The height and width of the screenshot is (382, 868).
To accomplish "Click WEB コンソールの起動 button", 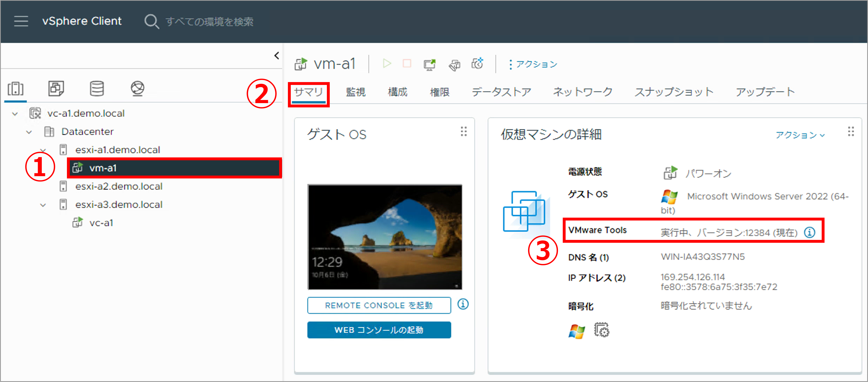I will click(x=379, y=330).
